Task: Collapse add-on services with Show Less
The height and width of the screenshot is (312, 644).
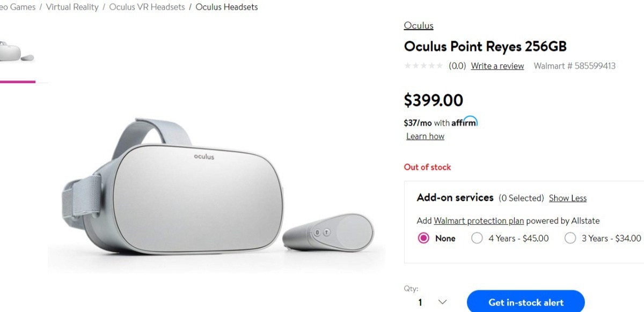Action: (x=568, y=198)
